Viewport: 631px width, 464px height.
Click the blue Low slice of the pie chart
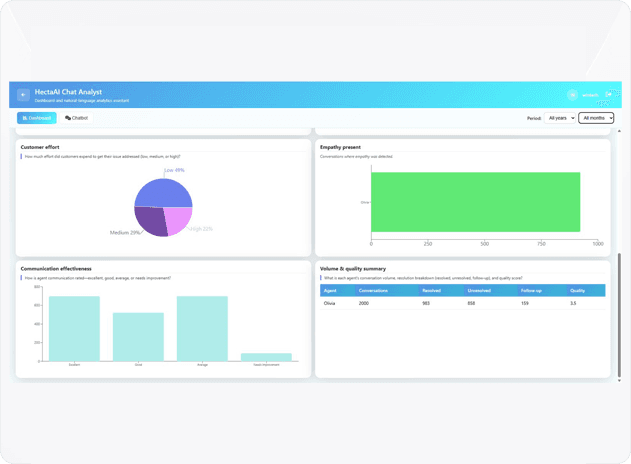click(x=163, y=192)
